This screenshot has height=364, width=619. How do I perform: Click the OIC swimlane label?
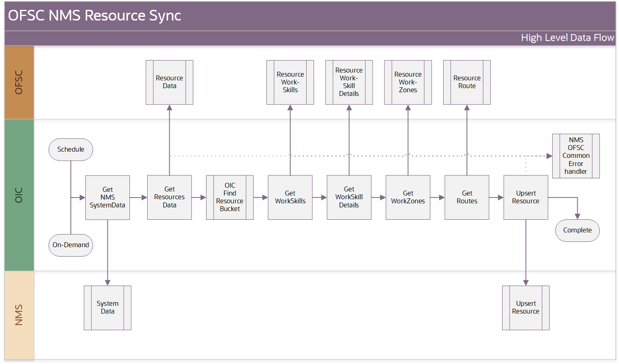19,196
